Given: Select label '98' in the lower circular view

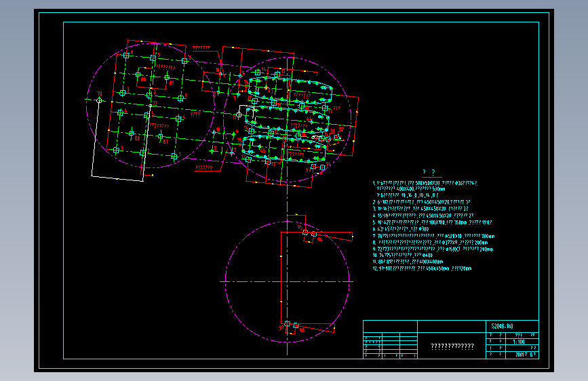Looking at the screenshot, I should coord(302,330).
